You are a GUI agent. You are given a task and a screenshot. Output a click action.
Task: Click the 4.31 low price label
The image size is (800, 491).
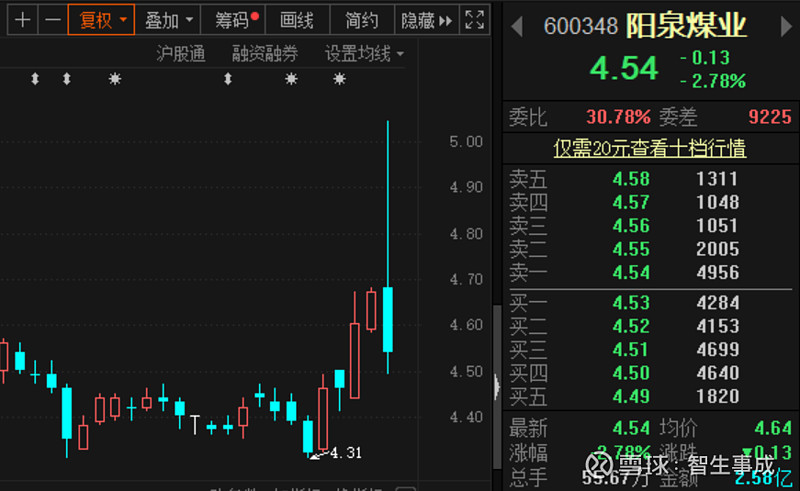(346, 453)
